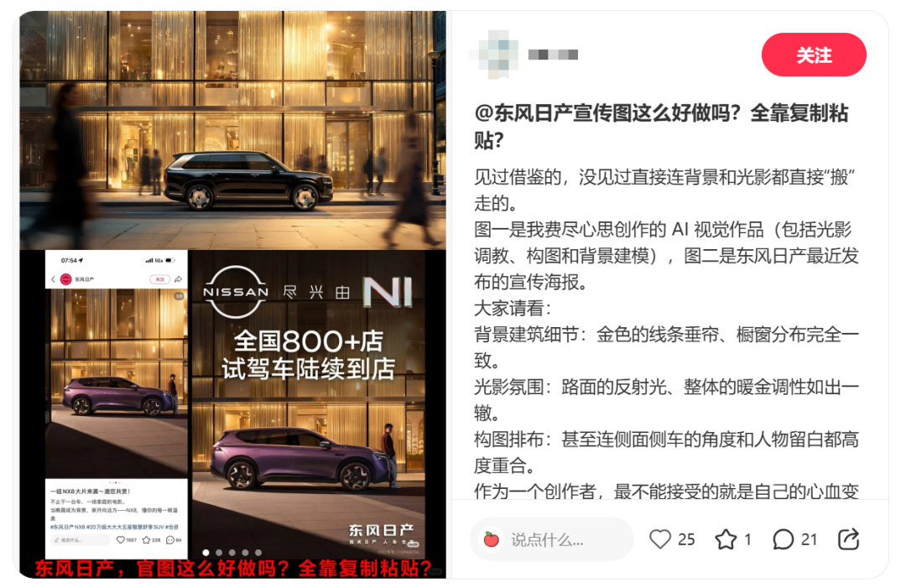Go to the last carousel dot
The image size is (906, 588).
[258, 553]
